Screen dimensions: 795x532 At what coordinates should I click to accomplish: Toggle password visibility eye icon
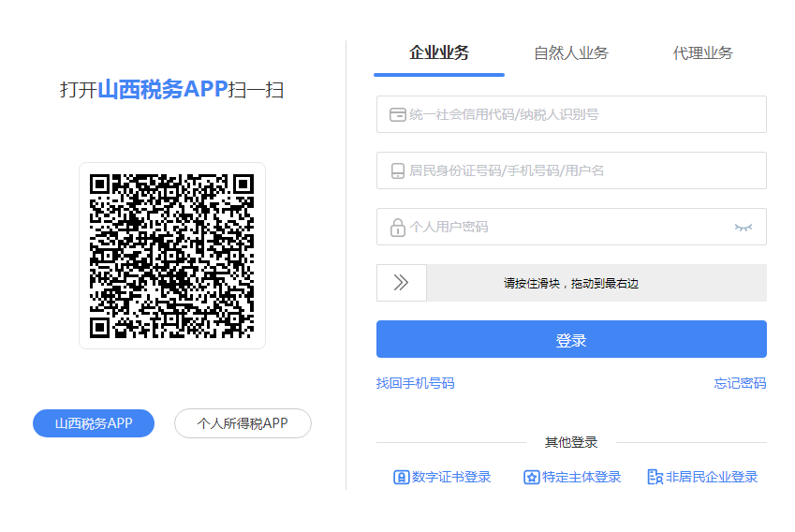(x=743, y=228)
